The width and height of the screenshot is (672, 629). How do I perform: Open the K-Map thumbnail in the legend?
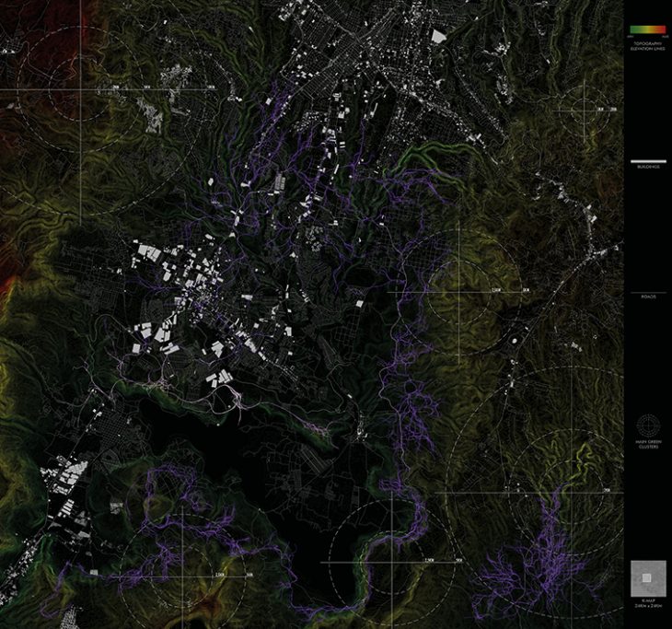coord(647,577)
